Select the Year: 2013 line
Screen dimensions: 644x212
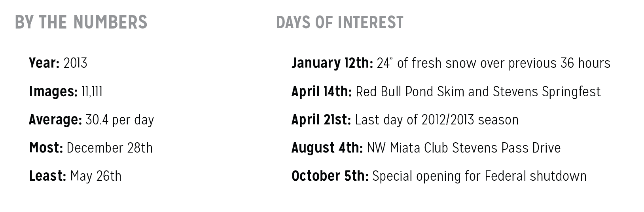[58, 63]
